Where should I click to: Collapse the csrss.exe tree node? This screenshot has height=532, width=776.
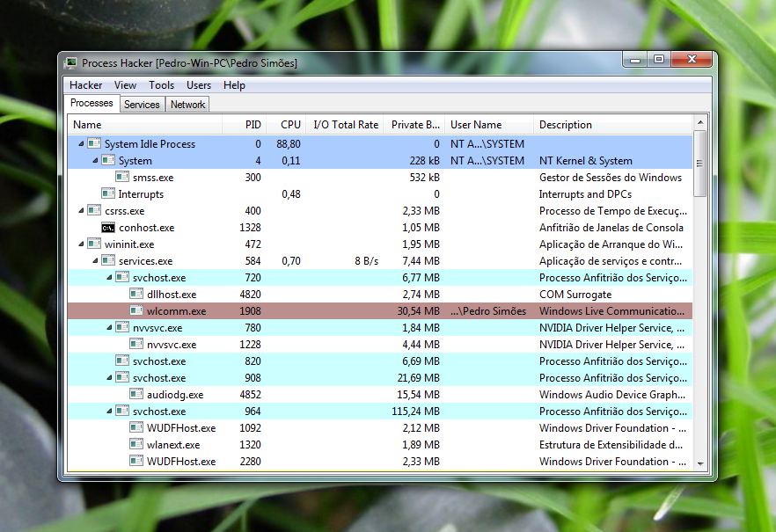pyautogui.click(x=81, y=211)
